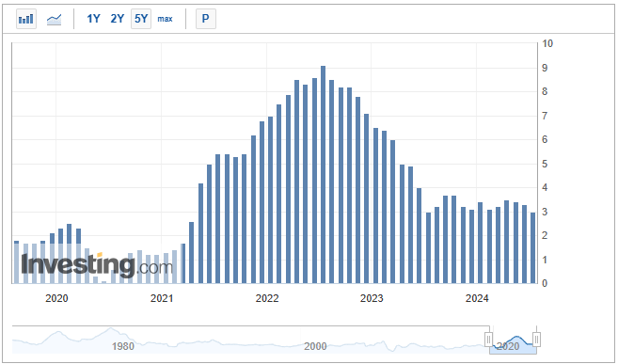The image size is (618, 364).
Task: Click the 10 label on the y-axis
Action: pyautogui.click(x=547, y=43)
